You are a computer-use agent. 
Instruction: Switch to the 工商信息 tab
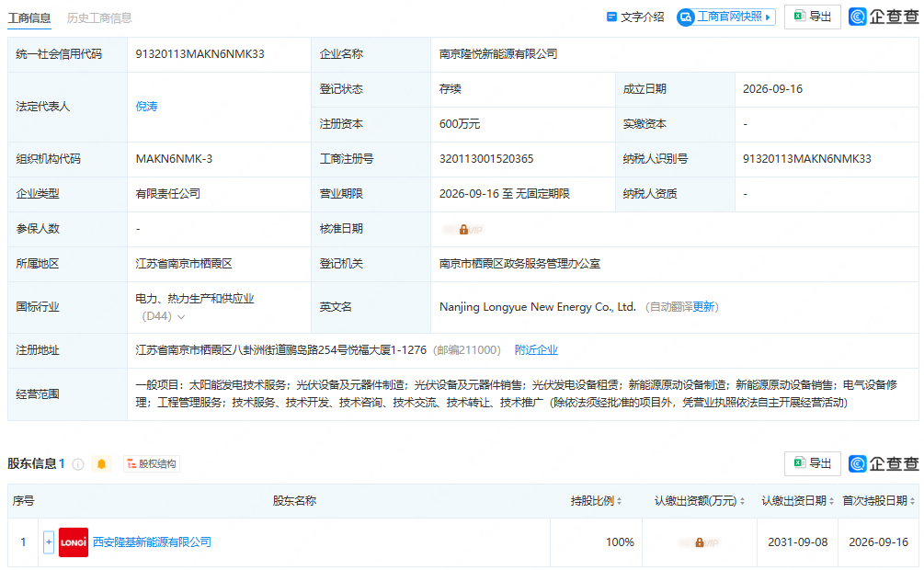point(29,17)
